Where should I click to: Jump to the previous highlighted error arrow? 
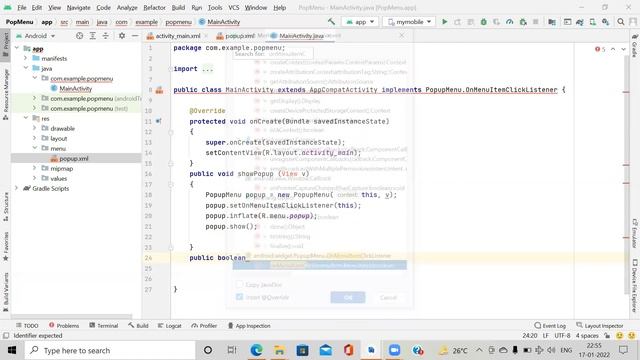click(613, 49)
